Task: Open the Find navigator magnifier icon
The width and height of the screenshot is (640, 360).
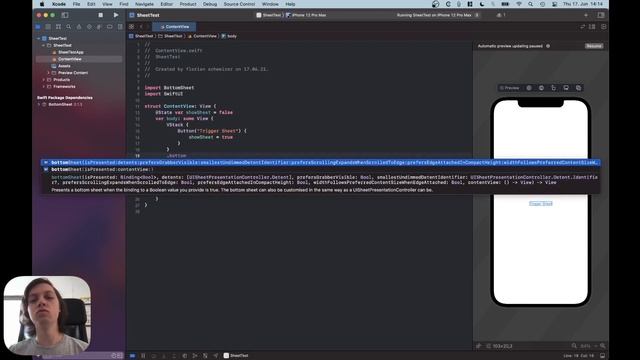Action: 69,27
